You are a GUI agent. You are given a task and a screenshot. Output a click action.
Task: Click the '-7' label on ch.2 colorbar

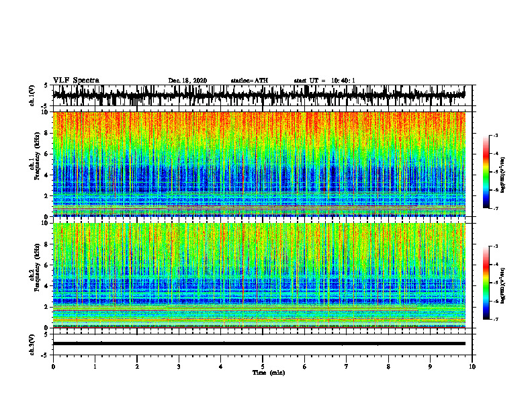496,319
